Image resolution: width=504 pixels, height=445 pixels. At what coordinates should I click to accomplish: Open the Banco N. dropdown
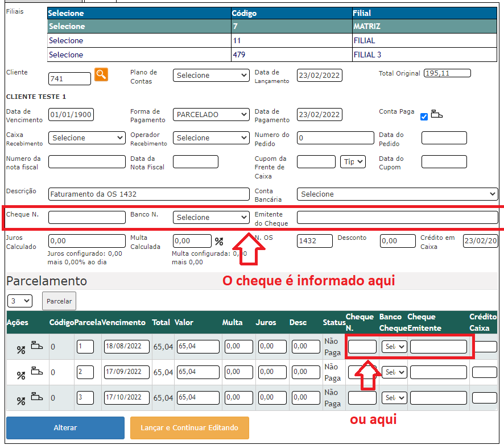pyautogui.click(x=211, y=217)
